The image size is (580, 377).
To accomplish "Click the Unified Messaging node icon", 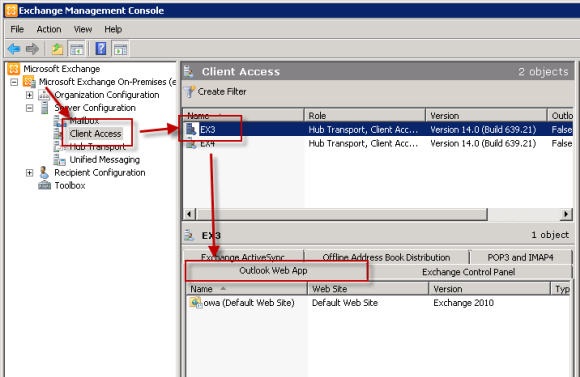I will (59, 159).
